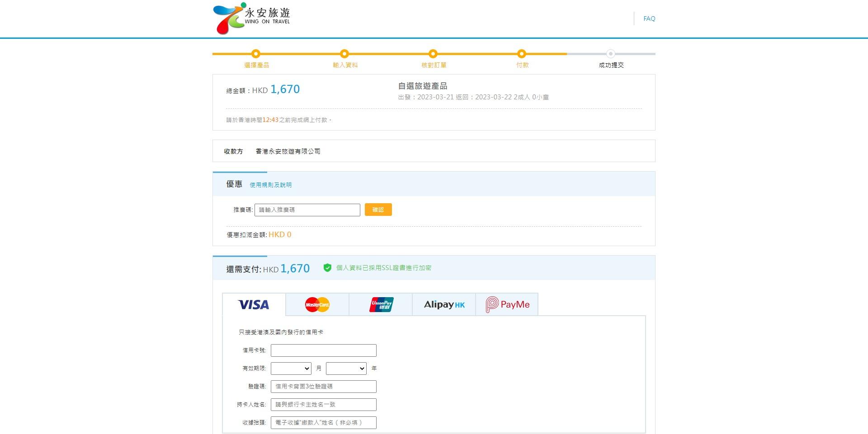Image resolution: width=868 pixels, height=434 pixels.
Task: Open the FAQ page
Action: point(649,19)
